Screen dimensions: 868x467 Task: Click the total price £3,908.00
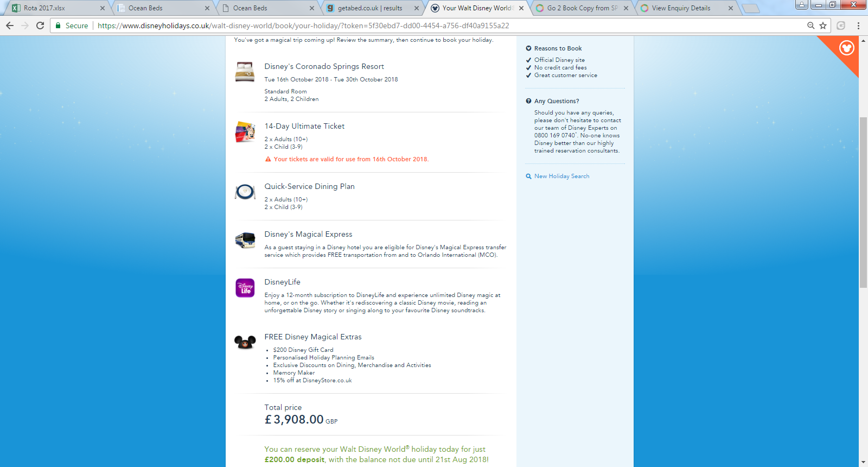(x=294, y=419)
